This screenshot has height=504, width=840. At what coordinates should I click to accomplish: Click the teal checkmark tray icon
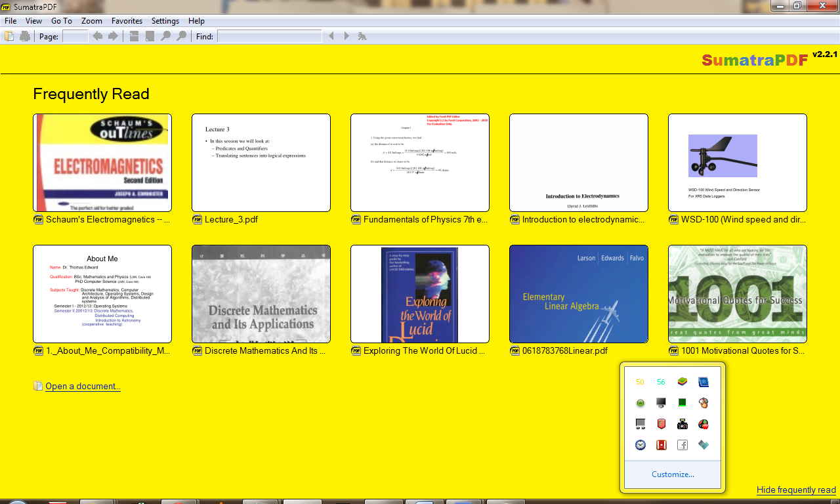point(703,445)
